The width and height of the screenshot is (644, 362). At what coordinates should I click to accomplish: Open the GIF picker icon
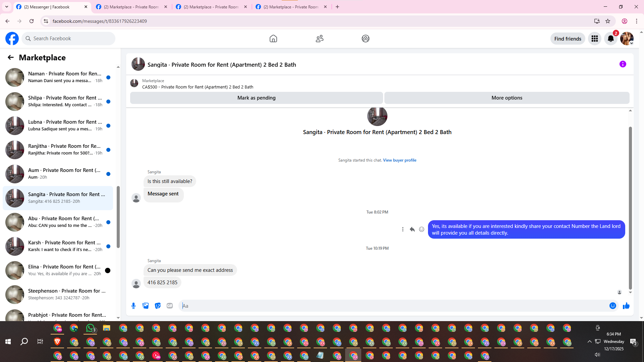(x=170, y=306)
